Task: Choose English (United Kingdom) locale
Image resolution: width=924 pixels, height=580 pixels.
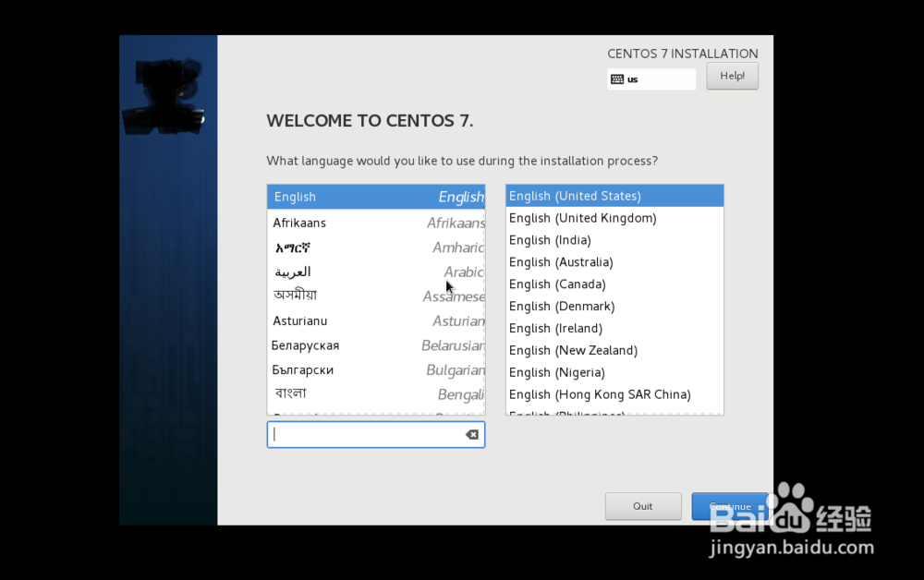Action: point(614,218)
